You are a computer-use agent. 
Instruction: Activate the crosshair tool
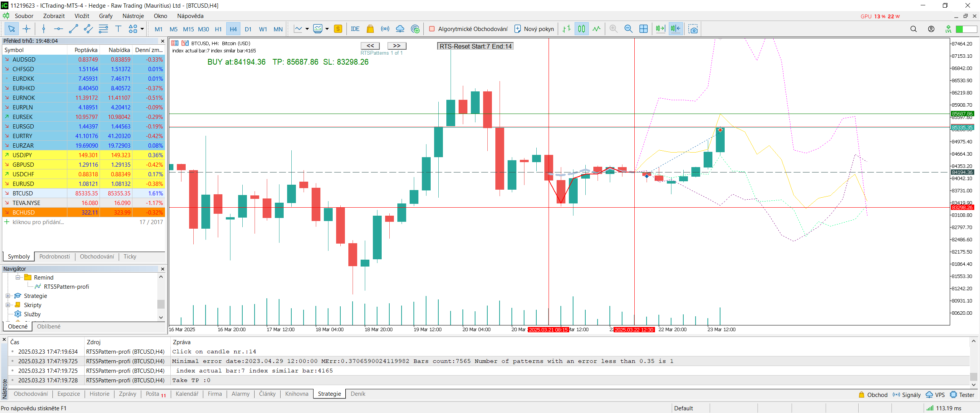[26, 29]
